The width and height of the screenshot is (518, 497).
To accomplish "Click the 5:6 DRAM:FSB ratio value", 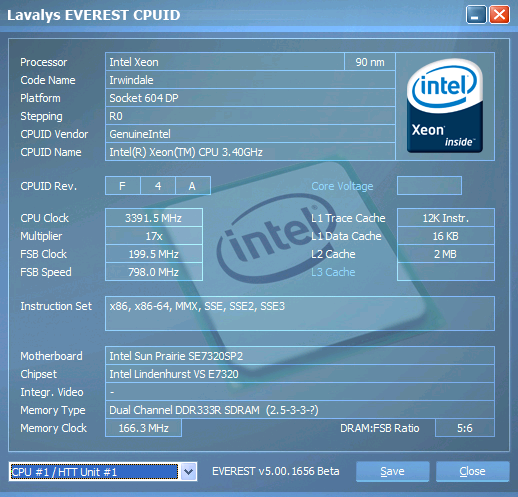I will pos(465,428).
